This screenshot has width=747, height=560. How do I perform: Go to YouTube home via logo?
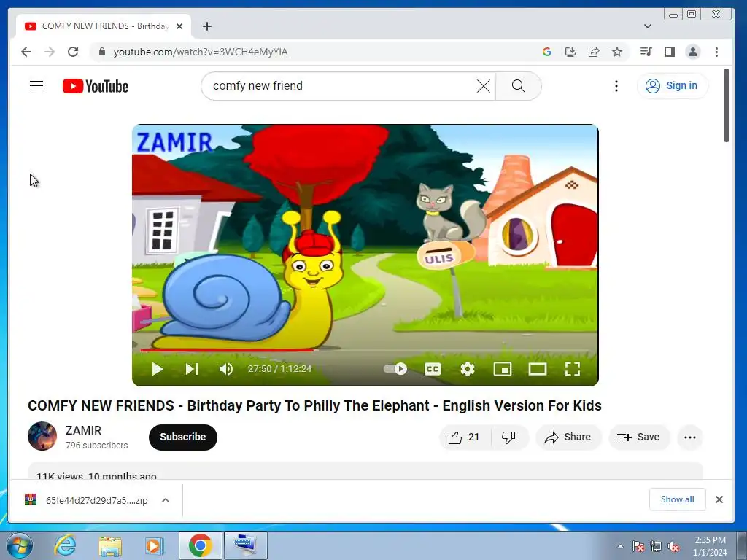click(x=96, y=86)
